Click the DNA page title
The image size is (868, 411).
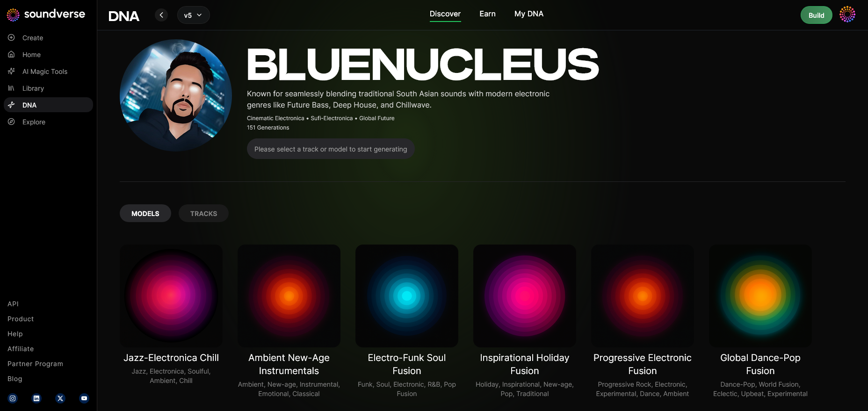pos(124,16)
